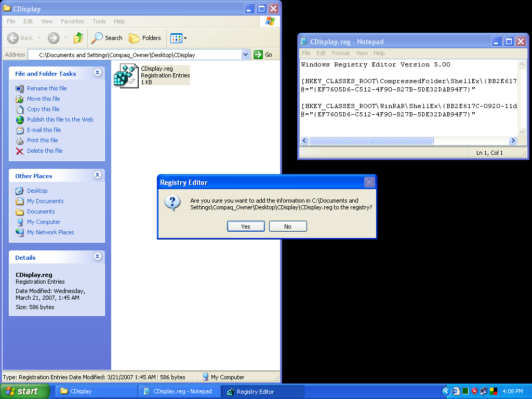Image resolution: width=532 pixels, height=399 pixels.
Task: Click the Forward arrow icon in Explorer
Action: pos(54,38)
